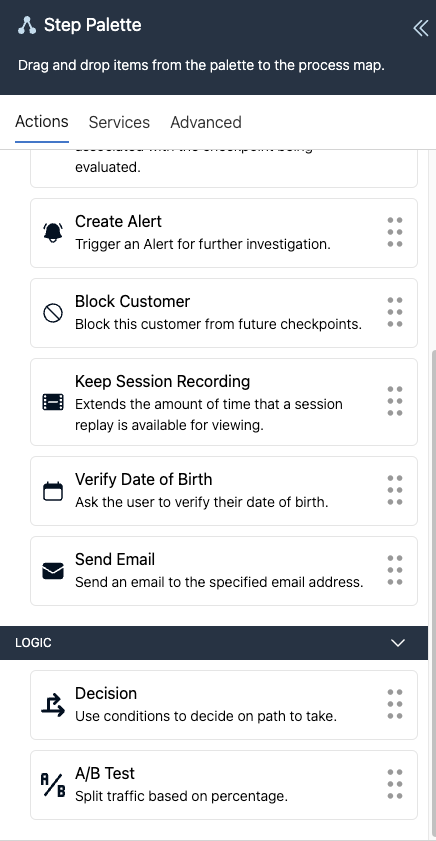Viewport: 436px width, 841px height.
Task: Select the Actions tab
Action: (42, 122)
